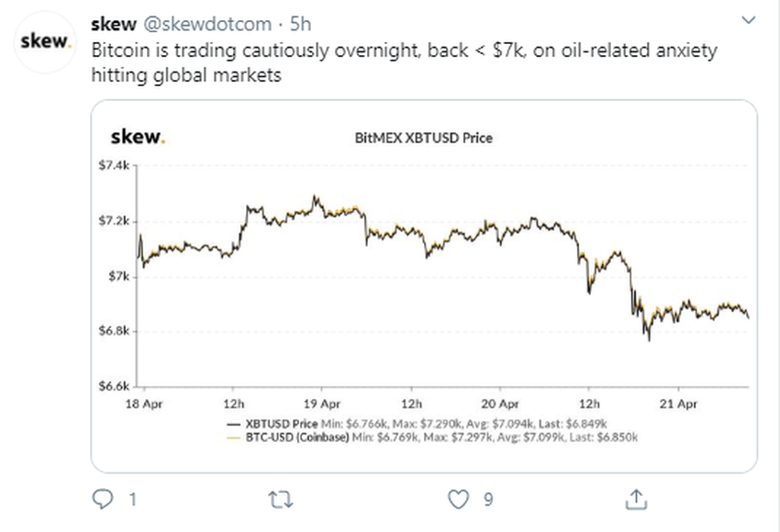The width and height of the screenshot is (780, 532).
Task: Open the share tweet icon
Action: pyautogui.click(x=635, y=499)
